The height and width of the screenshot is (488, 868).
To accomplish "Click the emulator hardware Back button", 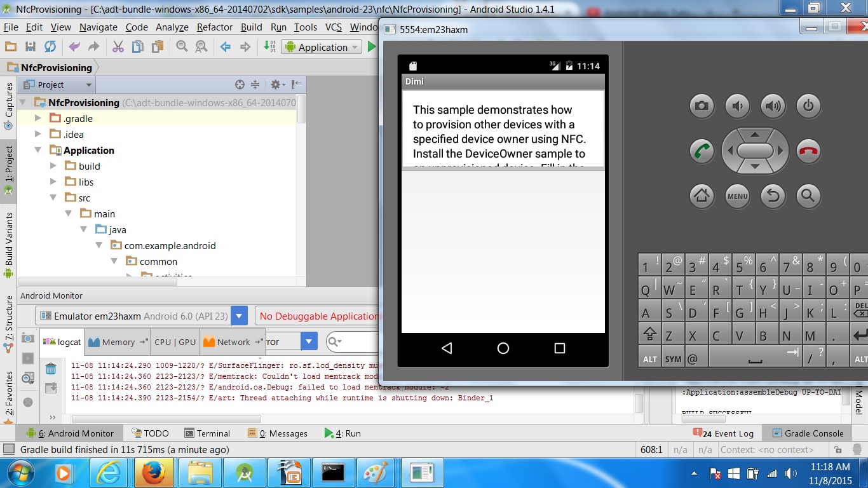I will pyautogui.click(x=773, y=196).
